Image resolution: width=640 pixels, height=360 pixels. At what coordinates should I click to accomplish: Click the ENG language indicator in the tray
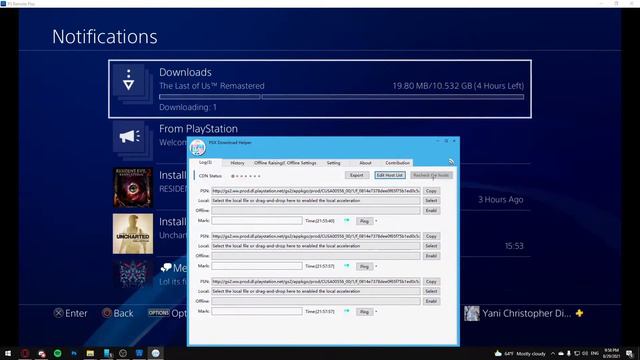[x=595, y=353]
